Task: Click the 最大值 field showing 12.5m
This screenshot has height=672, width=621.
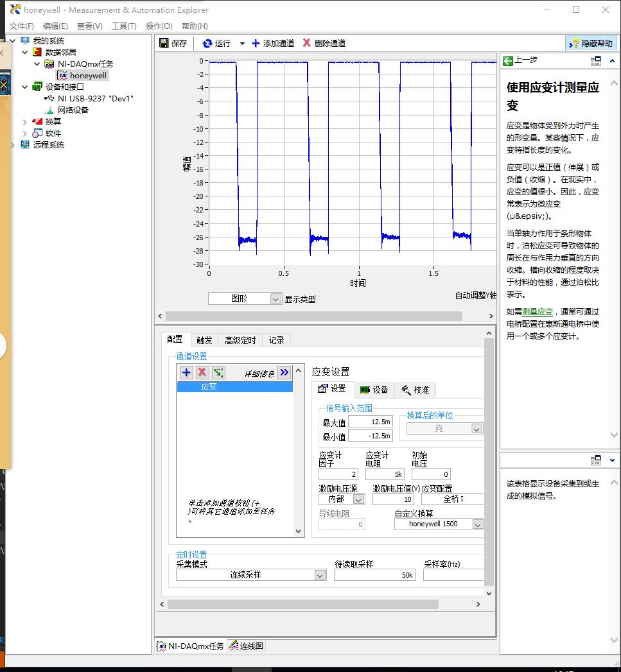Action: 370,422
